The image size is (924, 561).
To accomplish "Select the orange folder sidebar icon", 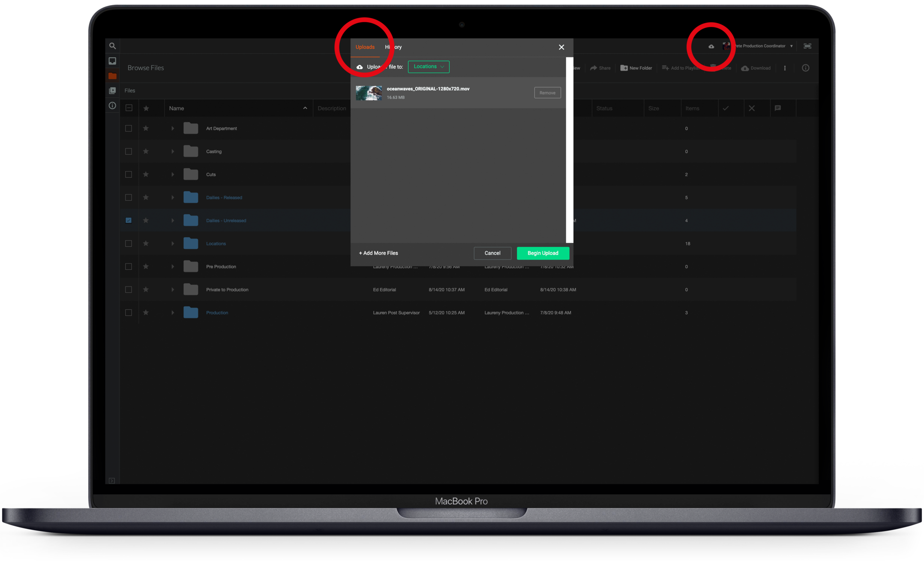I will [x=112, y=76].
